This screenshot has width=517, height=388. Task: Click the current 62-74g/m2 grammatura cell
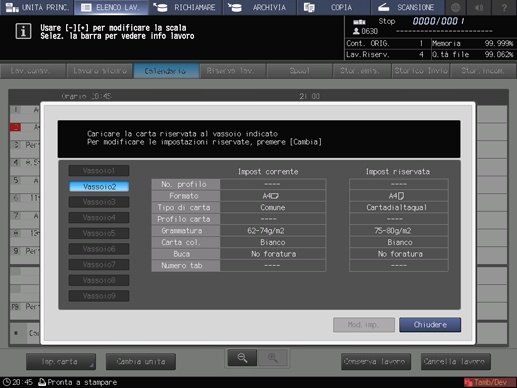coord(273,231)
